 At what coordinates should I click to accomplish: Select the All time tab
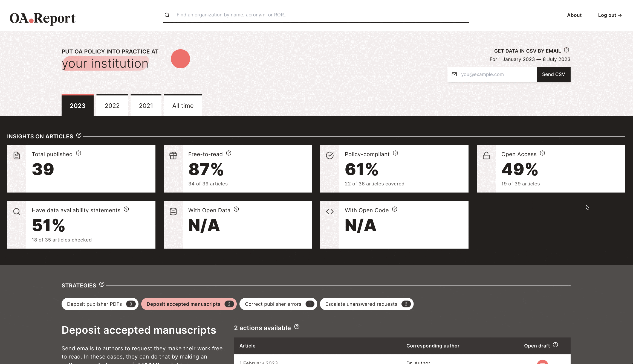[x=183, y=106]
